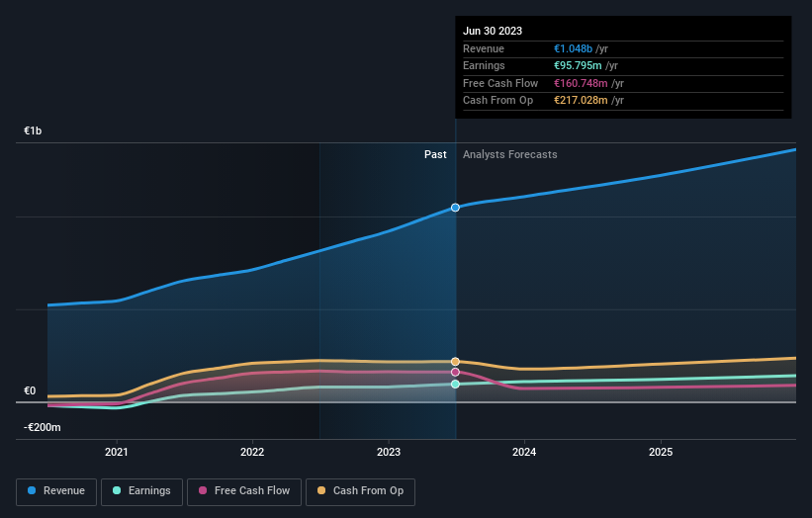The image size is (812, 518).
Task: Click the teal Earnings data point marker
Action: pyautogui.click(x=455, y=384)
